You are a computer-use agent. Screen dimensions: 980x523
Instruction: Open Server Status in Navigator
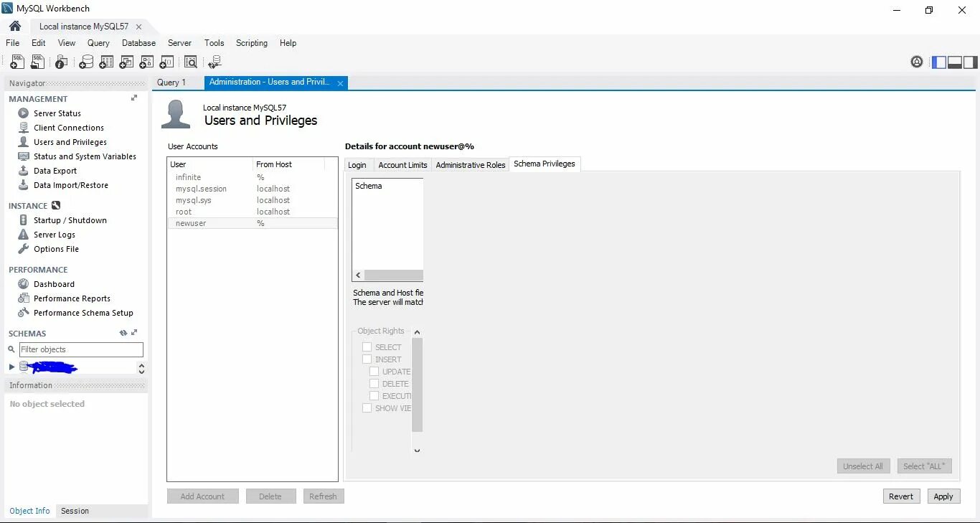click(x=57, y=113)
